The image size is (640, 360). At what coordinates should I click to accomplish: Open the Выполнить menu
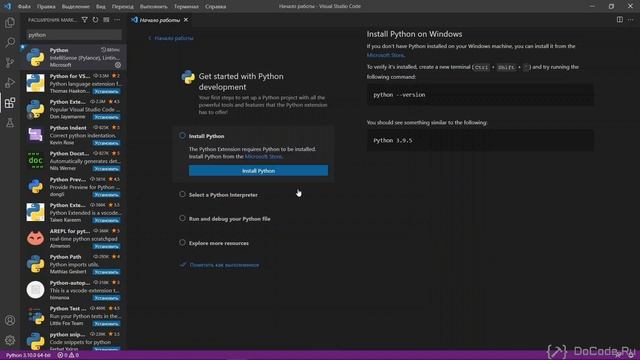153,7
